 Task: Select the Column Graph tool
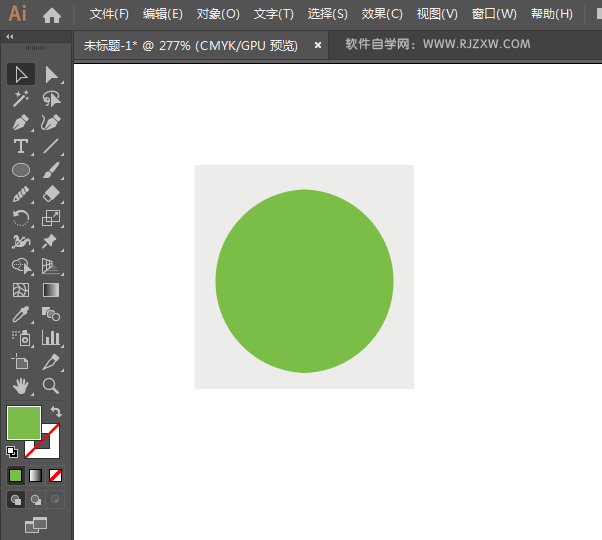click(x=51, y=338)
